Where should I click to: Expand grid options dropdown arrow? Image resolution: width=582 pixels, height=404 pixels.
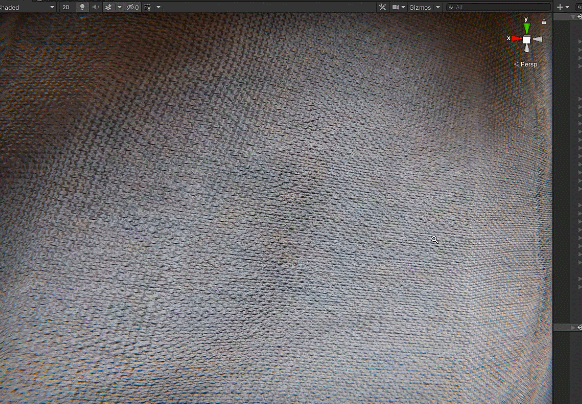coord(158,7)
